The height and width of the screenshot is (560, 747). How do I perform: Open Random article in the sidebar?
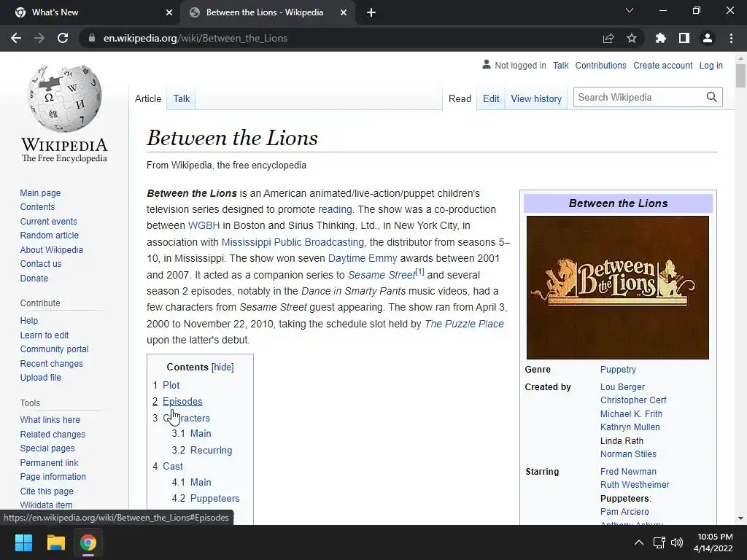(x=49, y=236)
